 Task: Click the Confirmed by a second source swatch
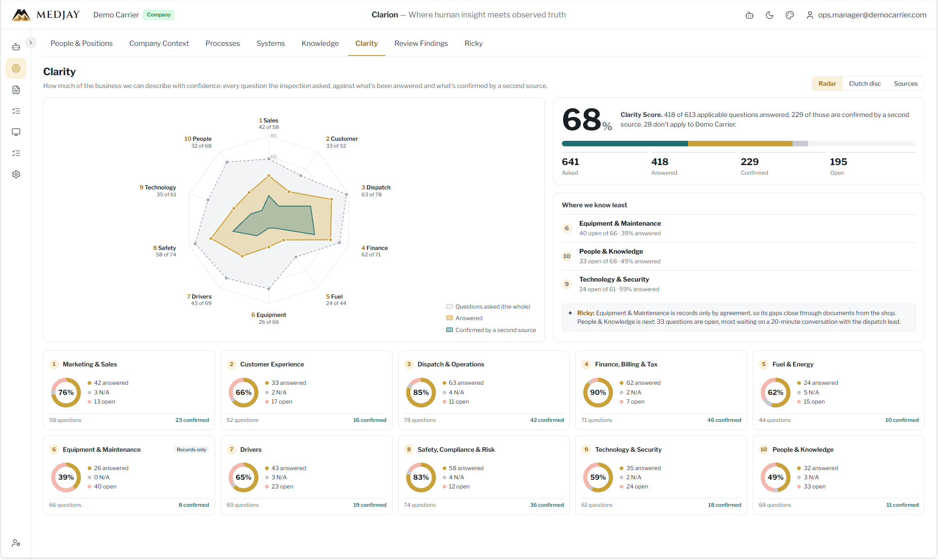450,330
